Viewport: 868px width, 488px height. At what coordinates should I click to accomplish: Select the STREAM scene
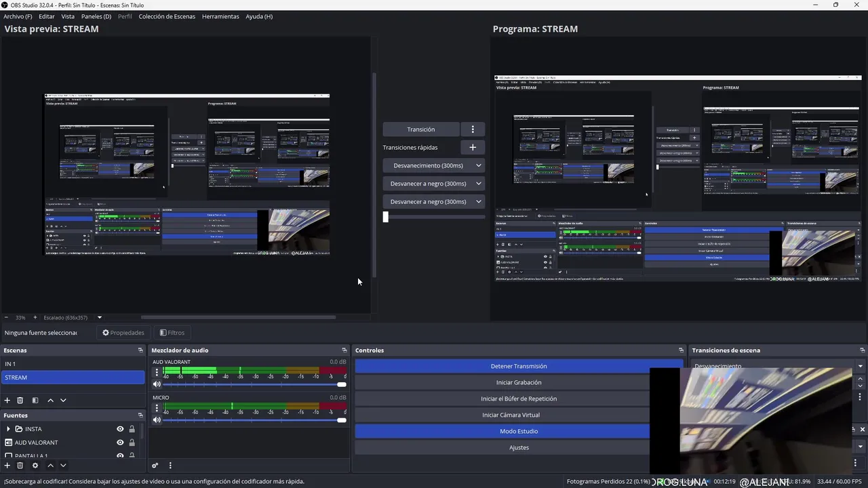pos(73,378)
